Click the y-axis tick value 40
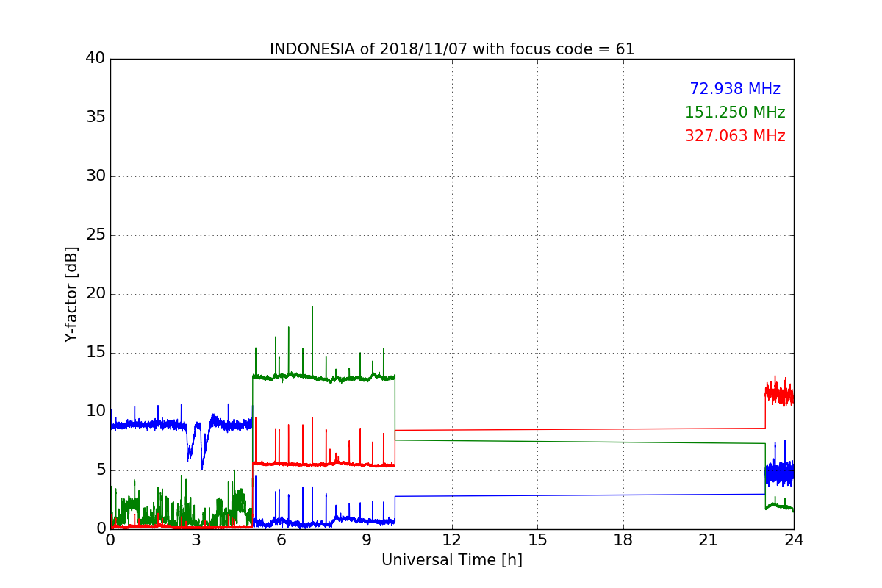Viewport: 882px width, 588px height. click(96, 59)
